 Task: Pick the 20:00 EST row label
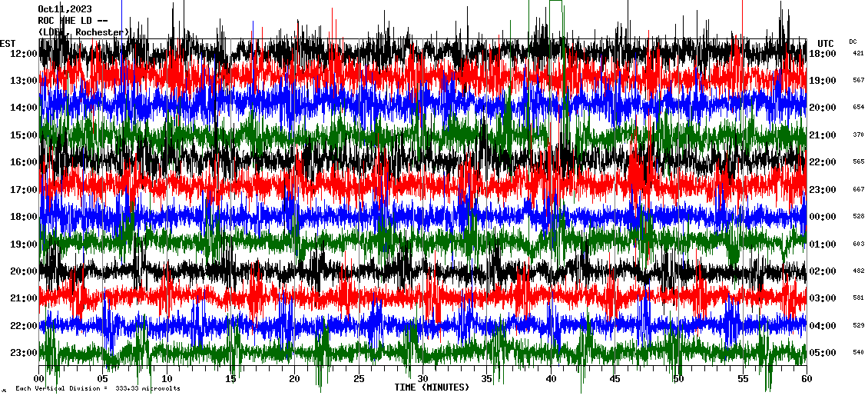[24, 271]
